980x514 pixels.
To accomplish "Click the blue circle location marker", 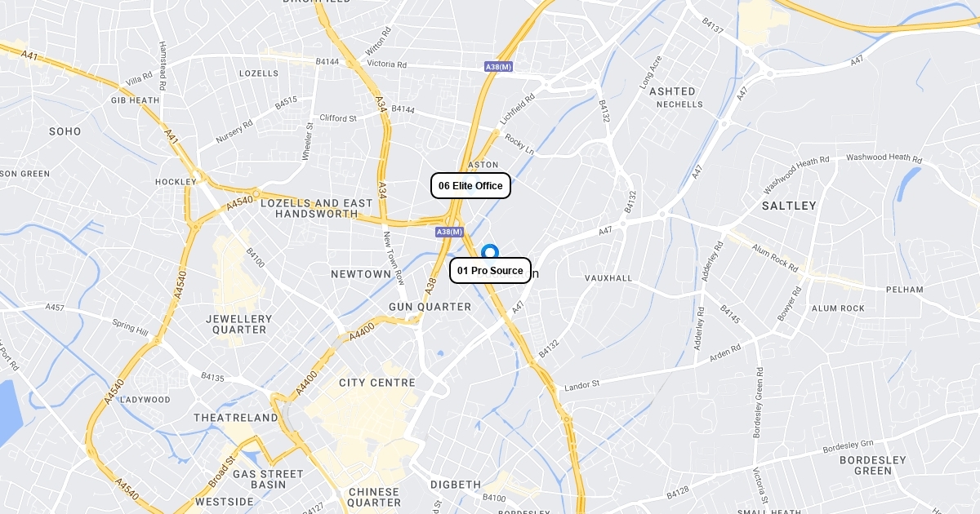I will pyautogui.click(x=490, y=253).
